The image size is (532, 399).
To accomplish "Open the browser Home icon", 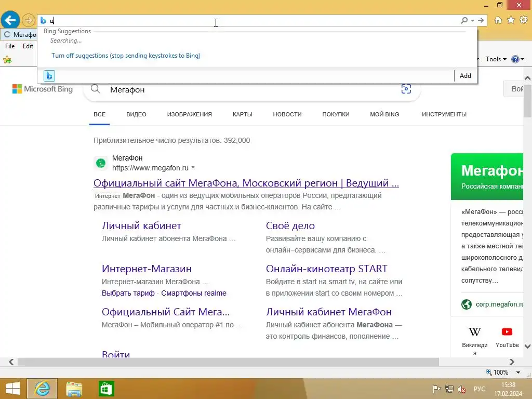I will (498, 20).
